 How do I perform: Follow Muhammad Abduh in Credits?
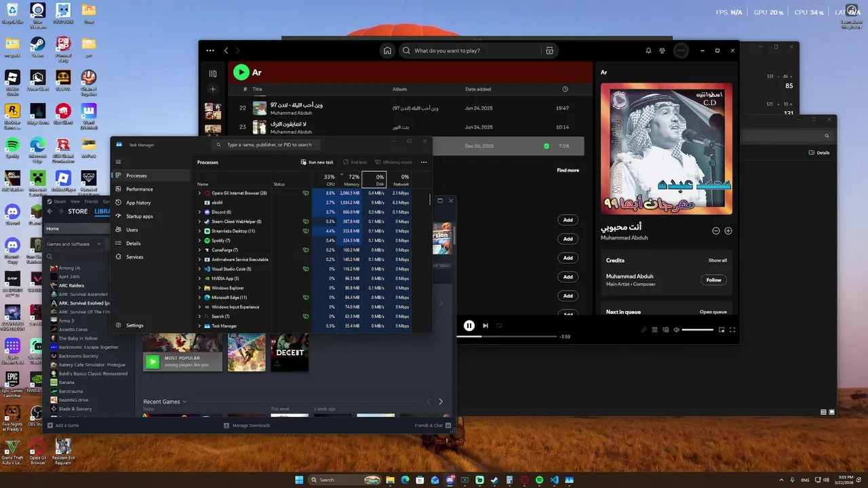pos(713,280)
